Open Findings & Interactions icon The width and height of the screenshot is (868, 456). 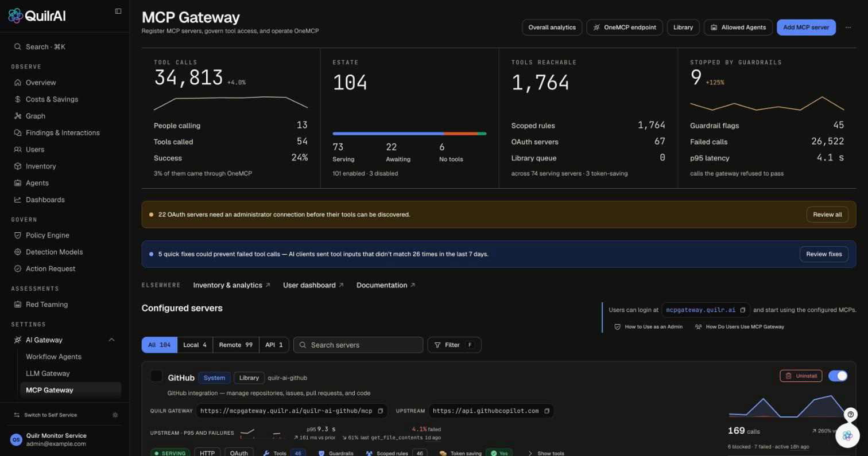(18, 132)
